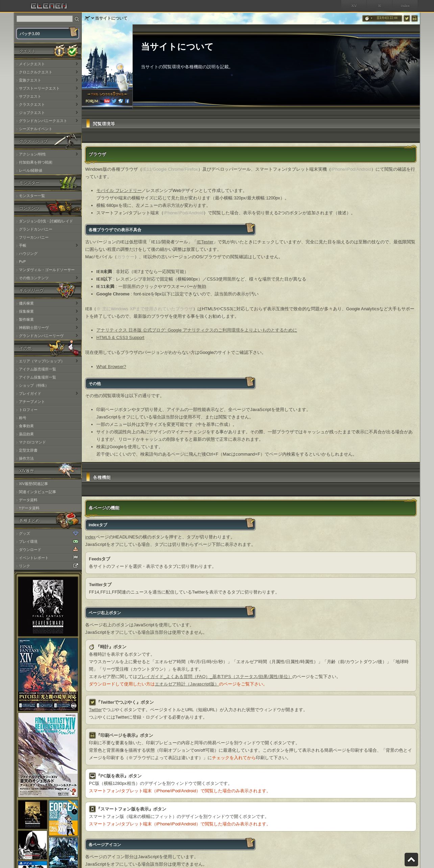Expand the 蛮族クエスト submenu arrow
Image resolution: width=434 pixels, height=868 pixels.
pyautogui.click(x=77, y=80)
